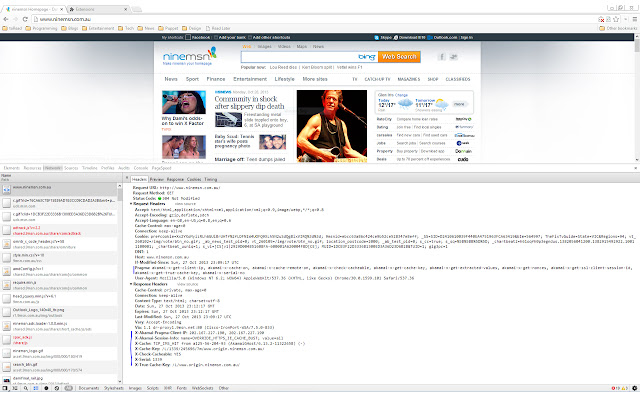The image size is (640, 400).
Task: Click the Change weather location link
Action: pos(401,95)
